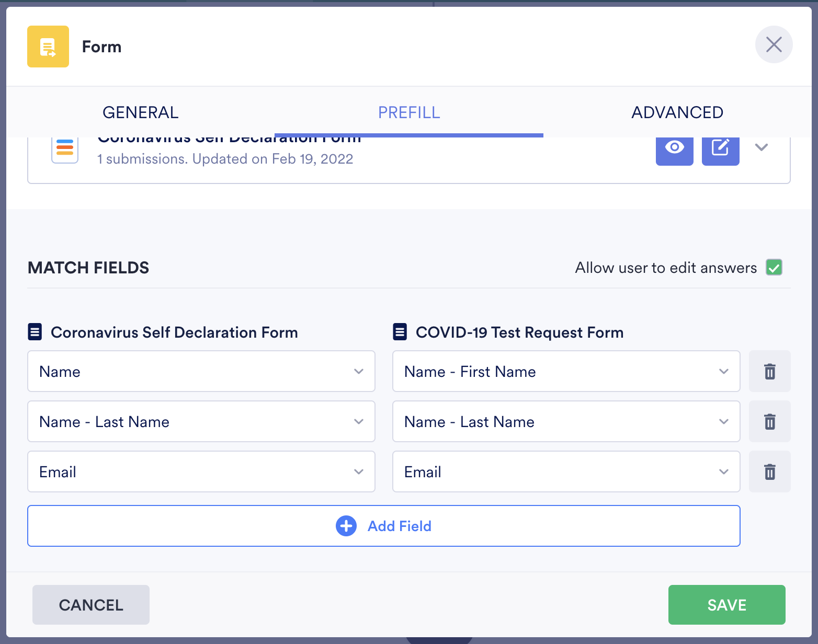The width and height of the screenshot is (818, 644).
Task: Open the source Name dropdown
Action: [201, 372]
